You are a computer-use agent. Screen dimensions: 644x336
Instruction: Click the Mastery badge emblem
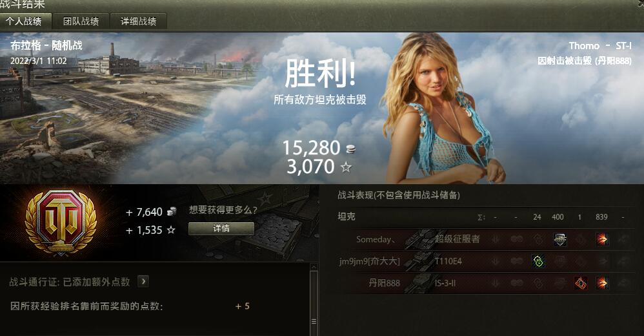tap(61, 222)
